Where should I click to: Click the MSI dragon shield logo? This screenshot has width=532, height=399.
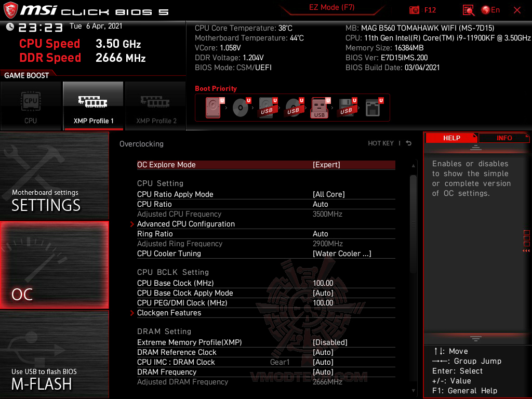click(10, 10)
